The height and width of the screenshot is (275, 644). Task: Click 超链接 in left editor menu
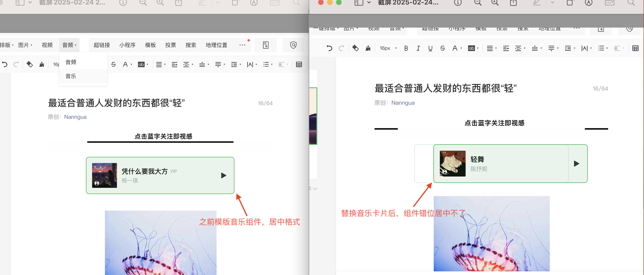(x=102, y=45)
